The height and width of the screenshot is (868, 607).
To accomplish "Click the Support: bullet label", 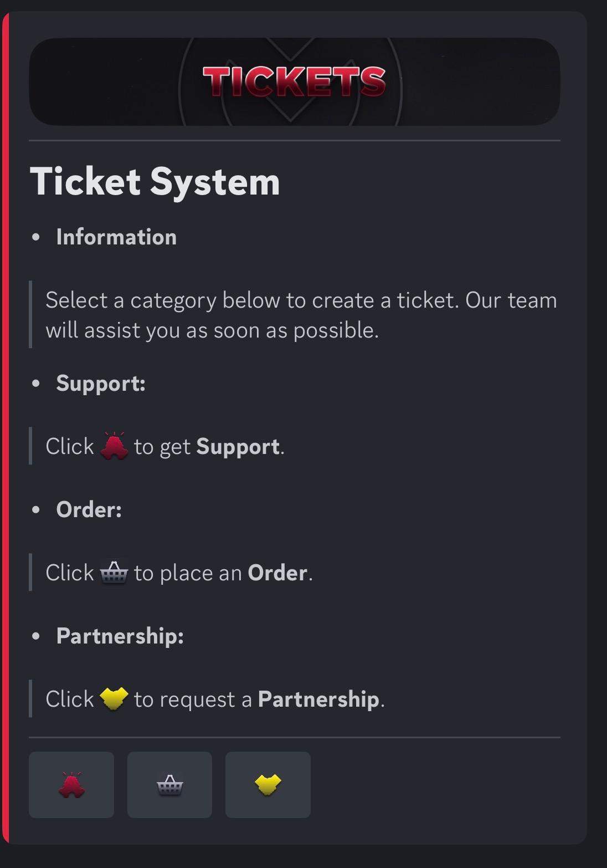I will tap(100, 384).
